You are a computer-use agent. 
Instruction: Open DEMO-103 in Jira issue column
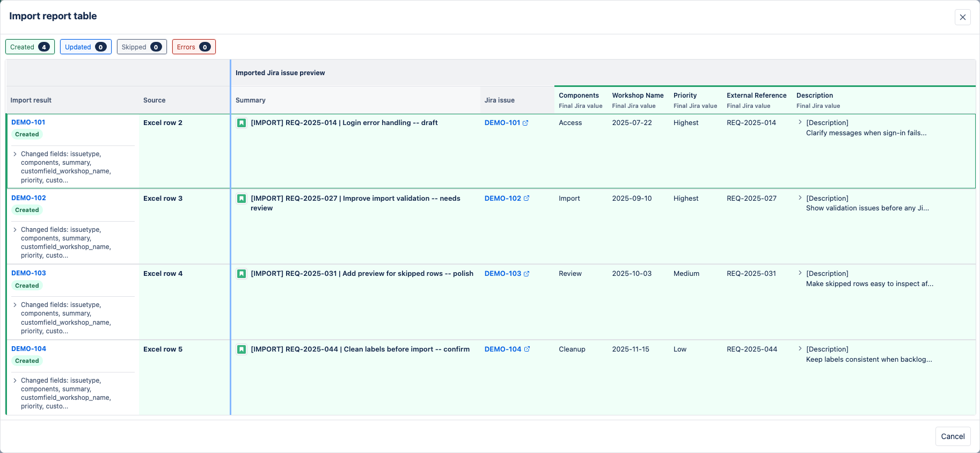tap(503, 274)
